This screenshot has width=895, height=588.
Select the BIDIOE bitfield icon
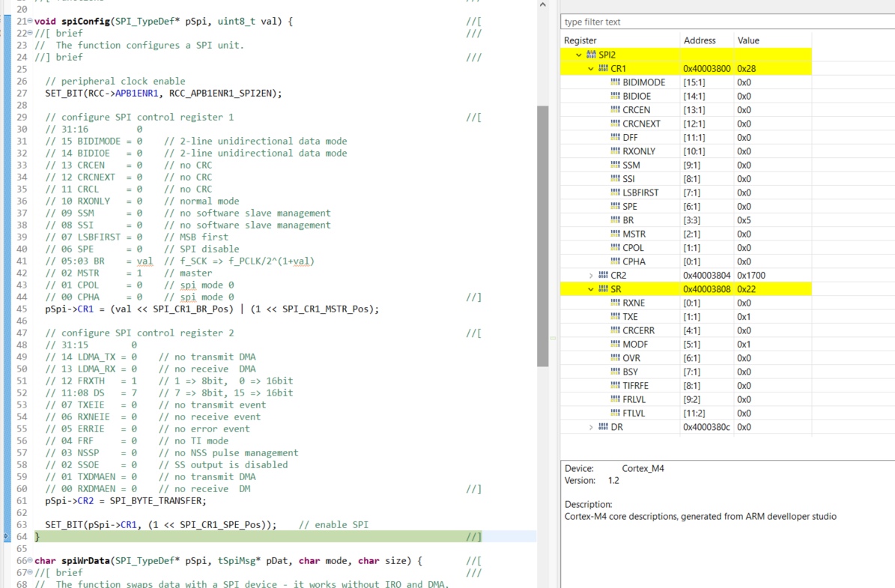(615, 96)
